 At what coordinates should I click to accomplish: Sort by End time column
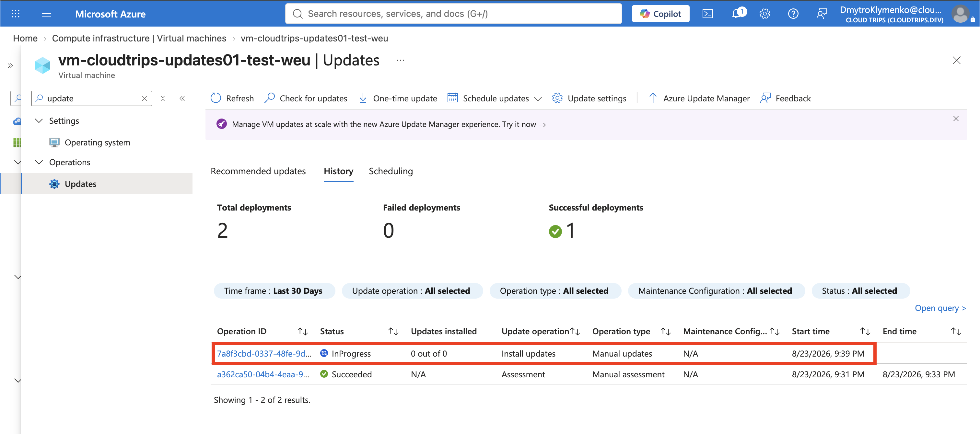956,332
